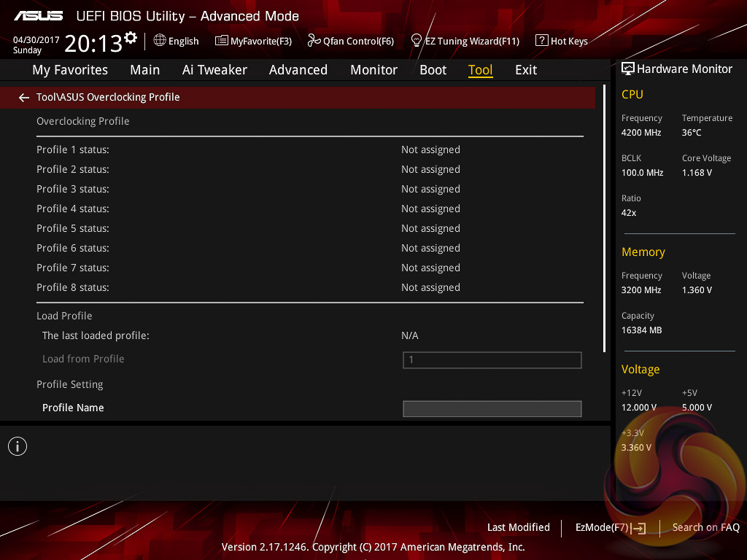
Task: Click Ratio value 42x
Action: click(629, 213)
